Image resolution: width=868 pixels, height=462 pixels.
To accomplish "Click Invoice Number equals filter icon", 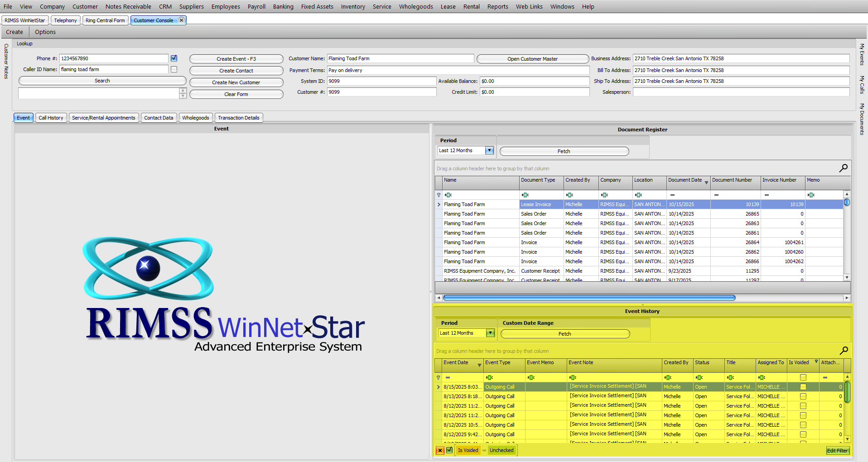I will click(767, 195).
